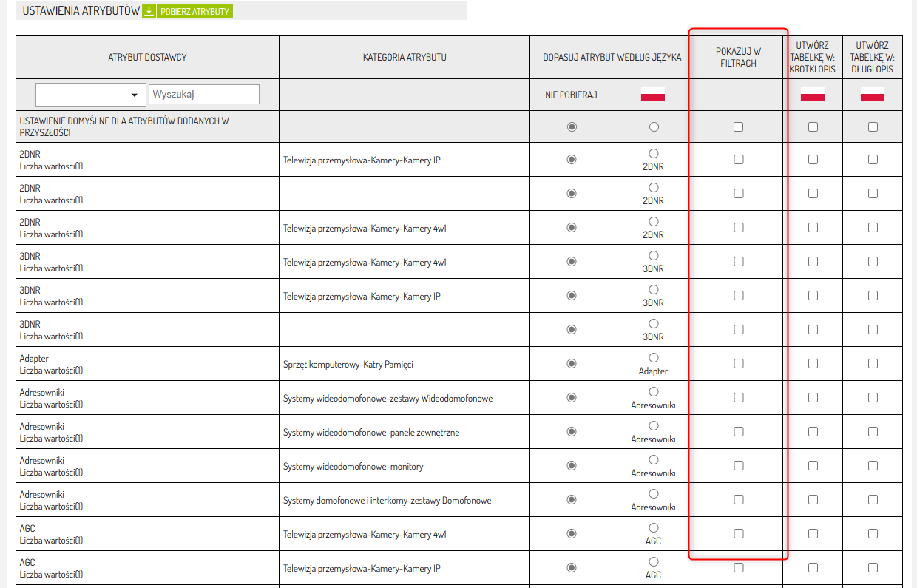Select Nie pobieraj for Adresowniki panele zewnętrzne
Image resolution: width=917 pixels, height=588 pixels.
click(571, 431)
